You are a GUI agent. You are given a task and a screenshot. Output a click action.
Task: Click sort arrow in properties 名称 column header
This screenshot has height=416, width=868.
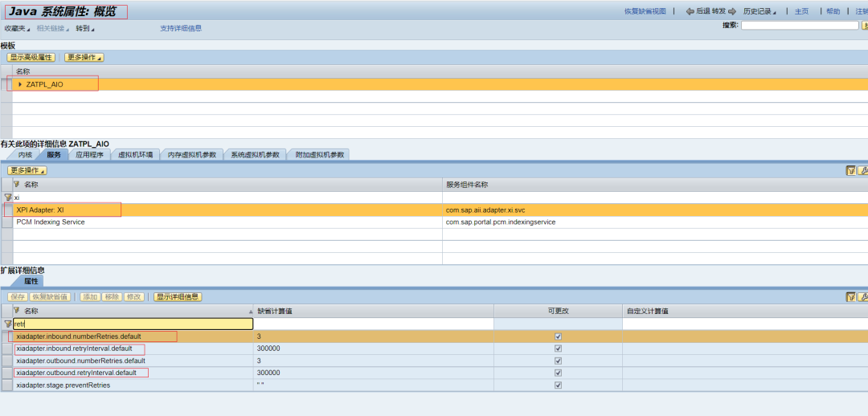pos(251,312)
